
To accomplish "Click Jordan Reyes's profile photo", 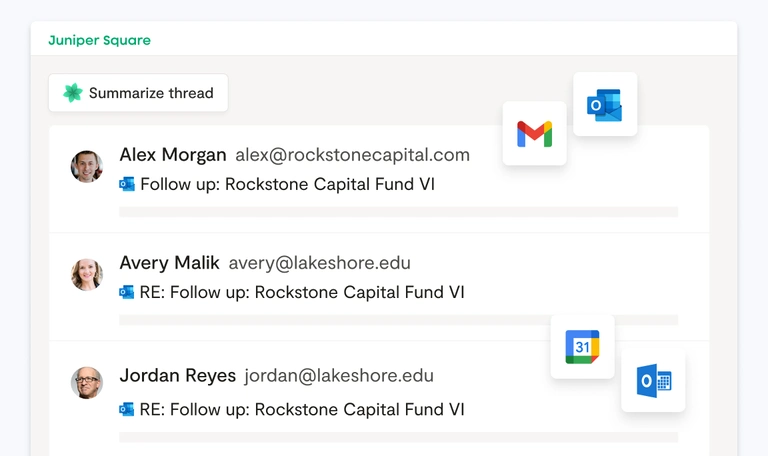I will pos(87,383).
